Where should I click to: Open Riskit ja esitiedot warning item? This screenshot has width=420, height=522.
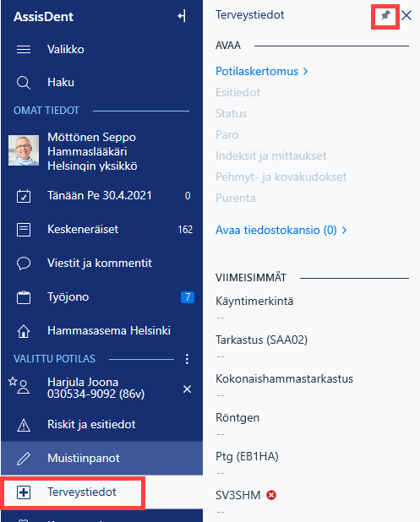coord(102,425)
